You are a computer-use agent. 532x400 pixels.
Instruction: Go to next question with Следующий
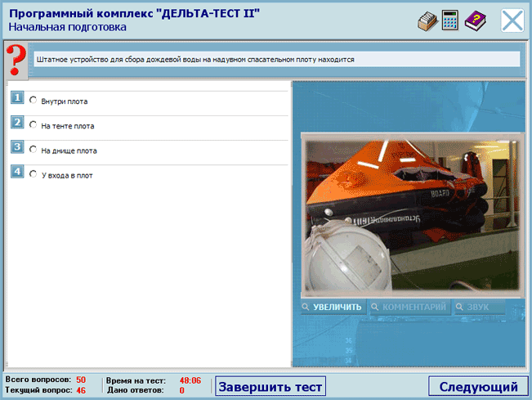(478, 386)
